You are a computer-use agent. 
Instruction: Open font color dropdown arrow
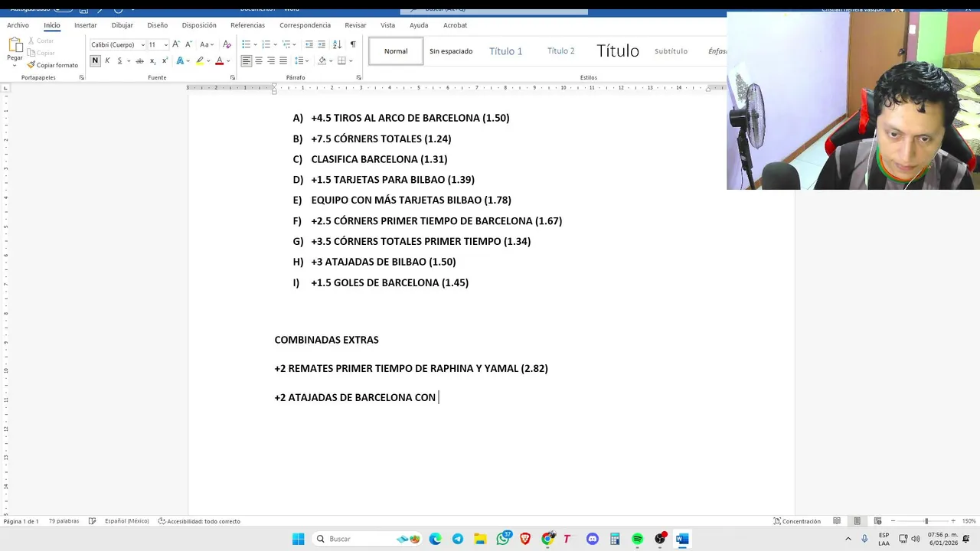[228, 60]
